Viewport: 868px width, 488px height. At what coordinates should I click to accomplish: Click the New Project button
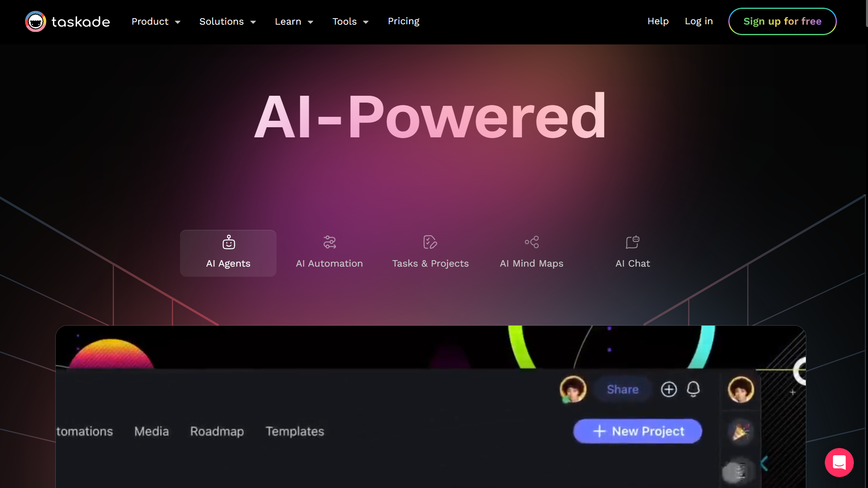[x=636, y=431]
